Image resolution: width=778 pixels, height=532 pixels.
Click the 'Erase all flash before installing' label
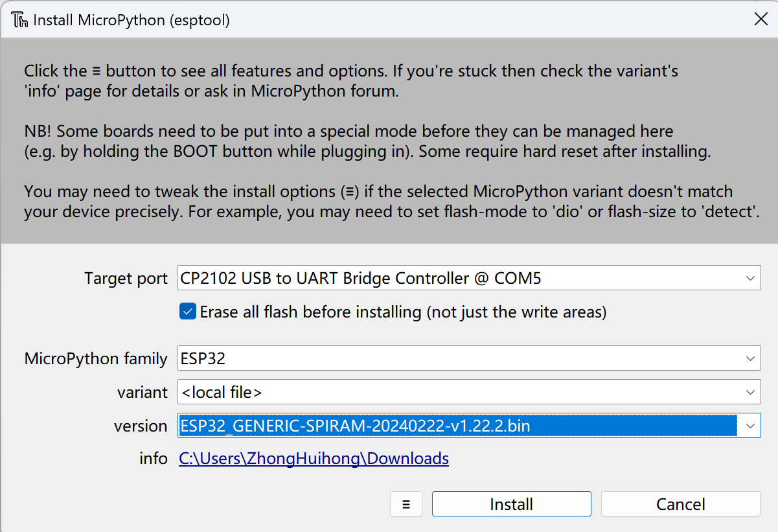click(x=403, y=312)
